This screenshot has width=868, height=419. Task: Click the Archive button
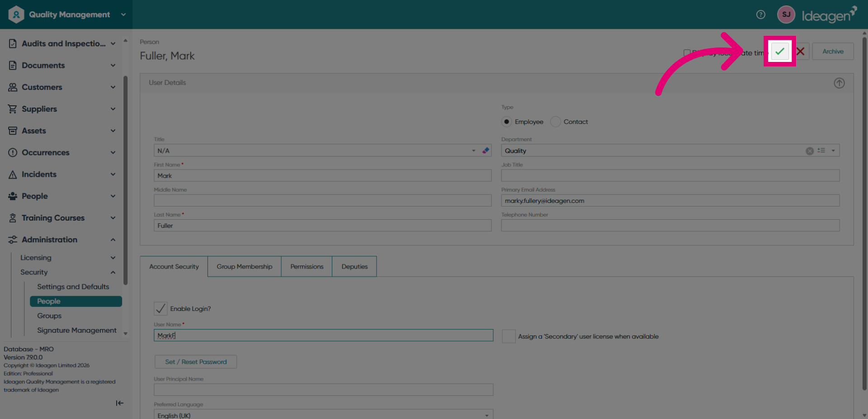[833, 52]
